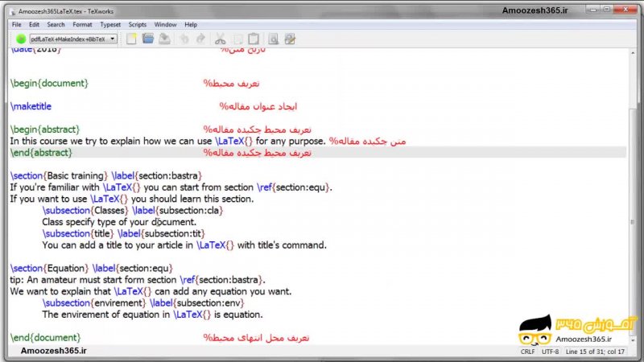Click the green Typeset run button
The height and width of the screenshot is (362, 644).
(x=21, y=39)
